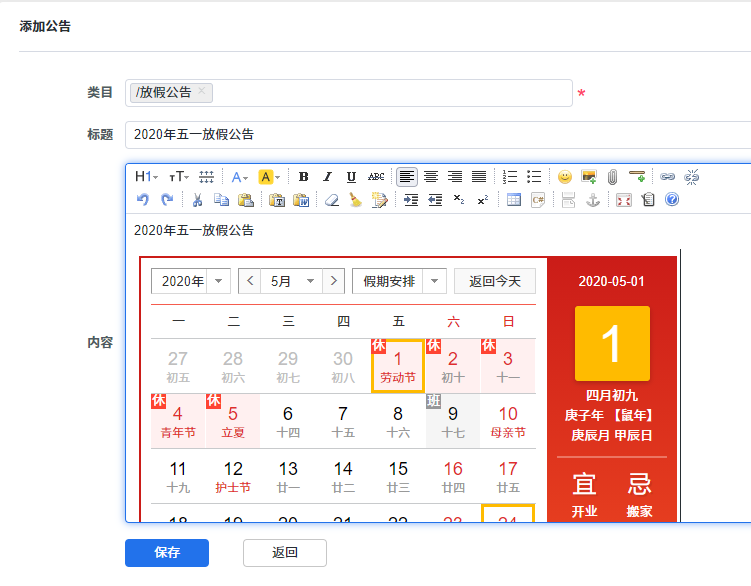
Task: Insert a hyperlink with the link icon
Action: pyautogui.click(x=668, y=177)
